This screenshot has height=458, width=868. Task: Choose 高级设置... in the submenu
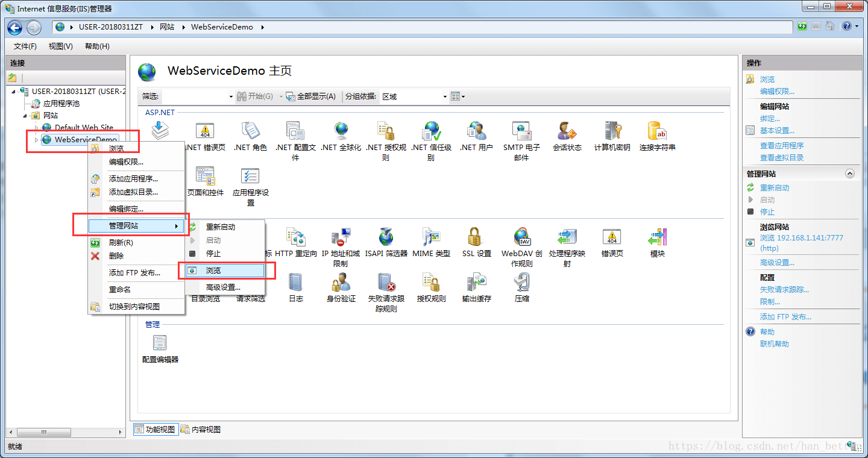click(224, 287)
